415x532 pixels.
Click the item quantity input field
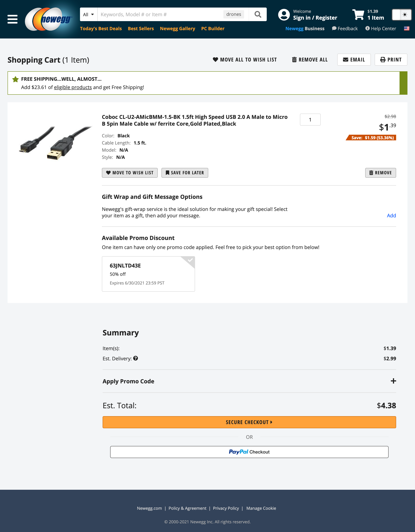pos(310,119)
